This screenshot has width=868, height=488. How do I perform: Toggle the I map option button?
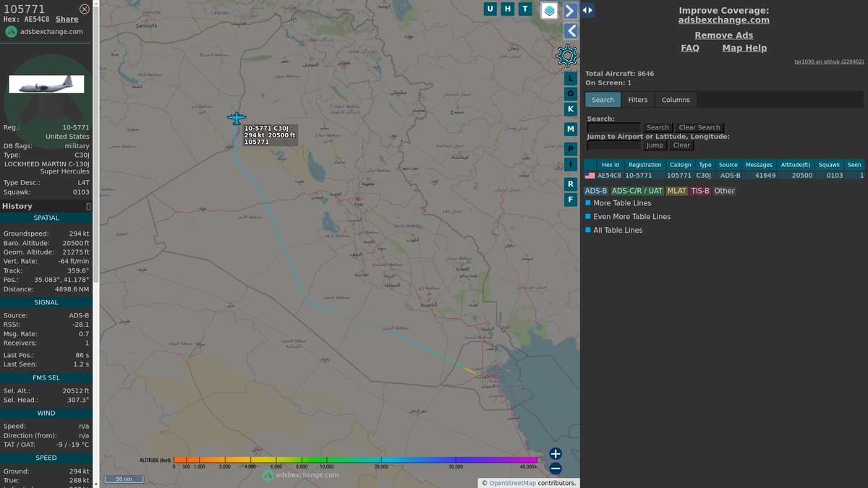(x=570, y=165)
